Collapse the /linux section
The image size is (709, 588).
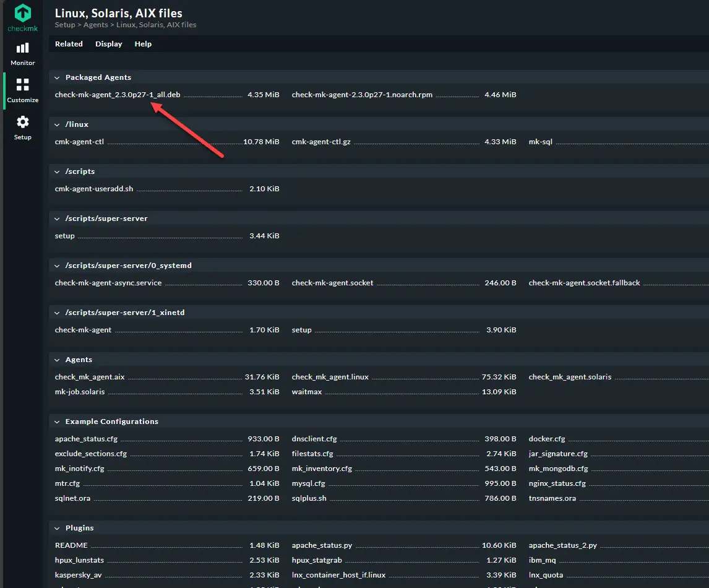click(57, 125)
